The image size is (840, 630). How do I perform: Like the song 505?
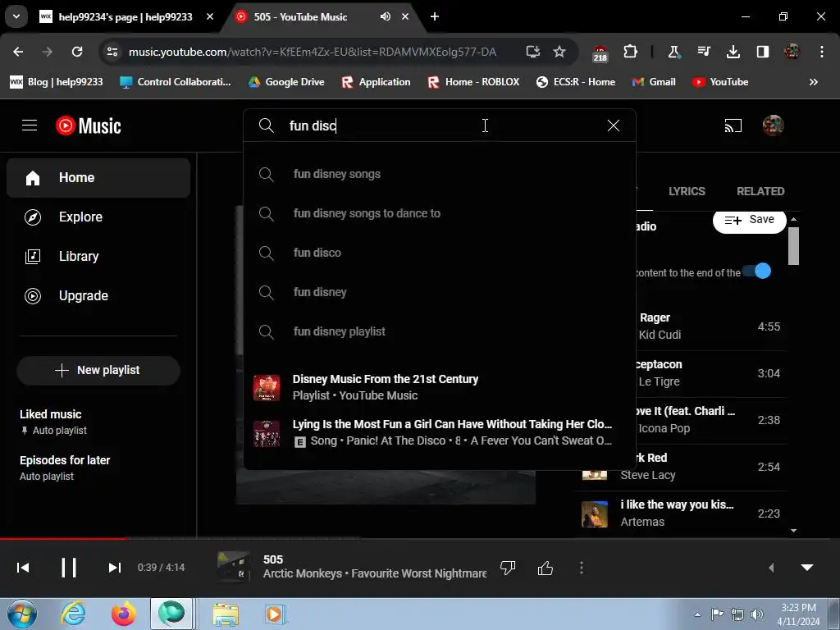pos(546,568)
